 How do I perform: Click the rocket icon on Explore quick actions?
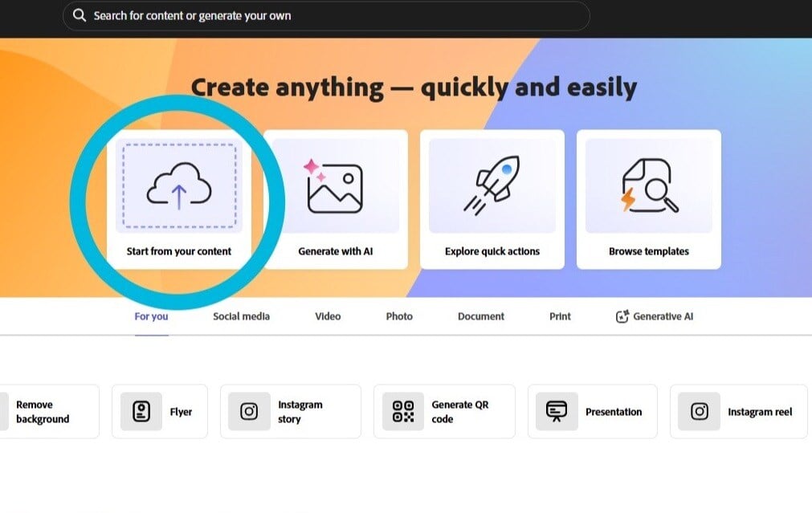(492, 185)
